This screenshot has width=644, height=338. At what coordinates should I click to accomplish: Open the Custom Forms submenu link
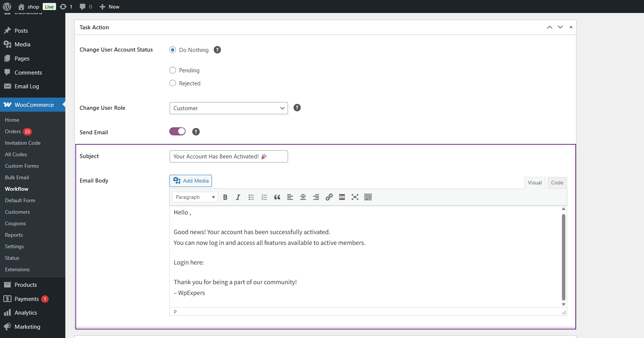pyautogui.click(x=22, y=166)
